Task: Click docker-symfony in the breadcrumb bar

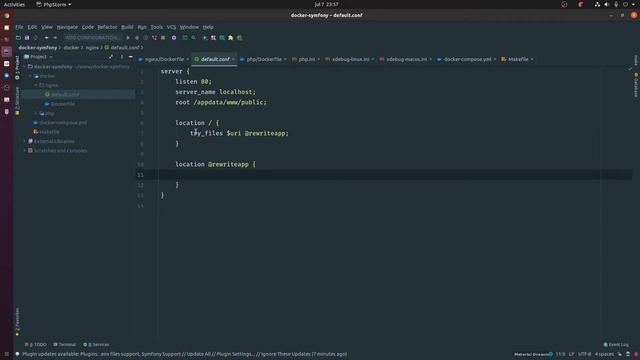Action: click(x=38, y=48)
